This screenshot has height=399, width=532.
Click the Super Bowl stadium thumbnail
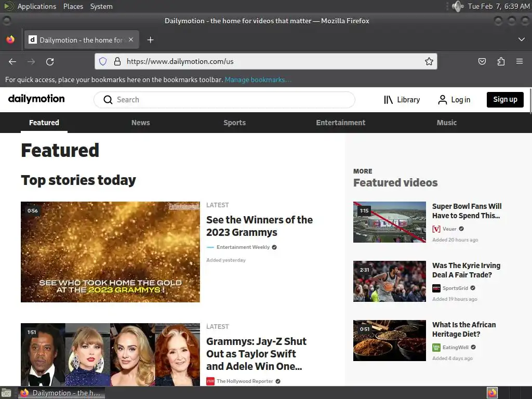point(389,222)
